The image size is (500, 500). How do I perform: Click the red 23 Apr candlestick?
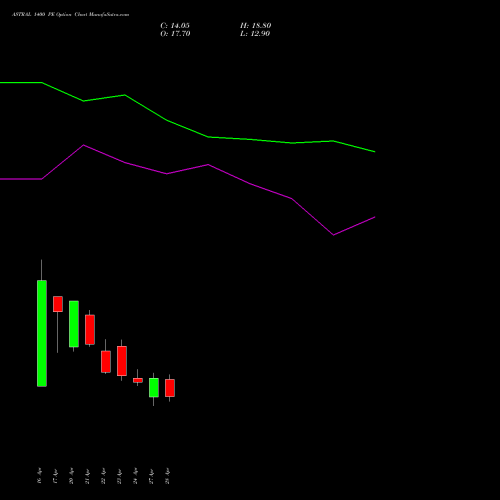click(122, 361)
